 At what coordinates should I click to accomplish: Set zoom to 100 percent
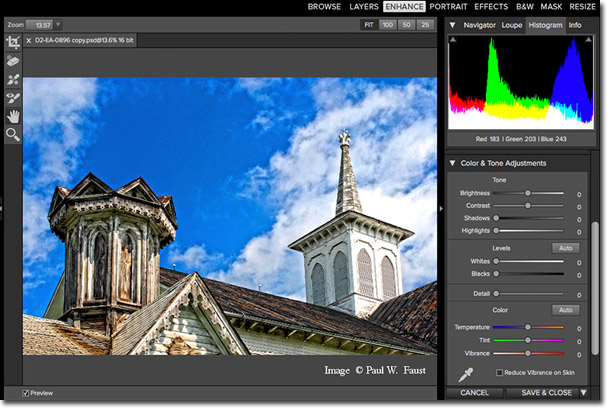(x=387, y=25)
